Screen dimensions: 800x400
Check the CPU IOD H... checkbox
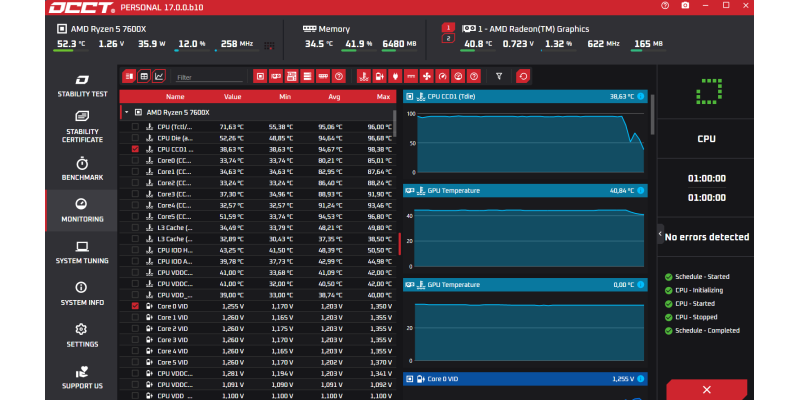(135, 250)
